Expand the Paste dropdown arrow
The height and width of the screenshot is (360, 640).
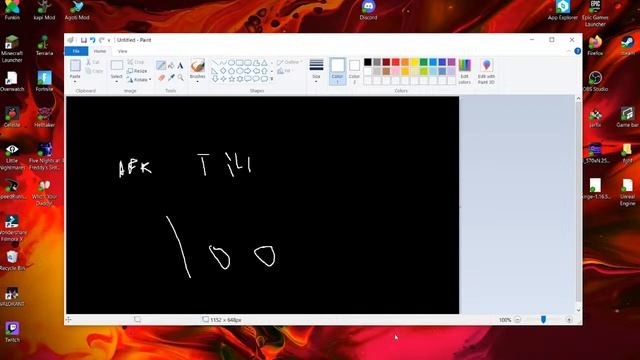click(75, 81)
